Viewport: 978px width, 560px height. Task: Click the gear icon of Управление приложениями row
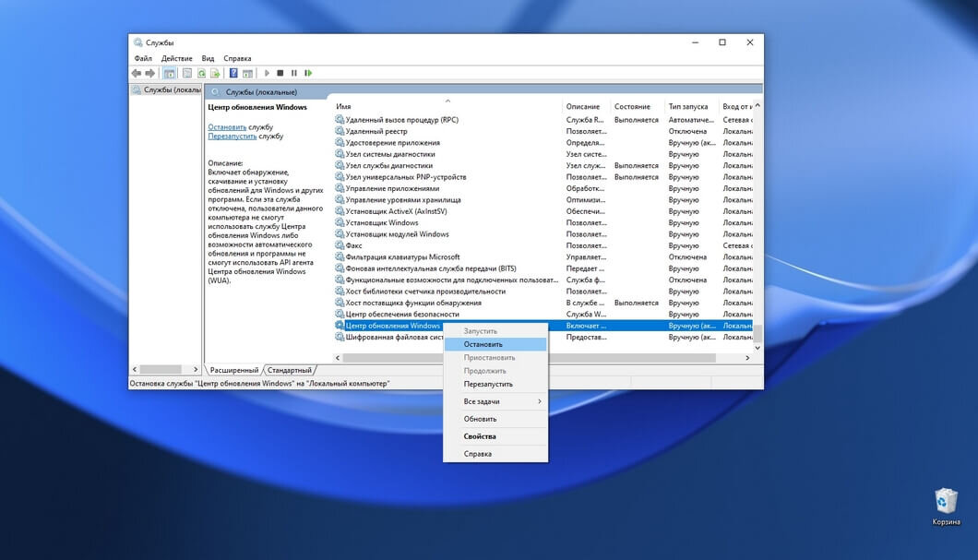[340, 188]
